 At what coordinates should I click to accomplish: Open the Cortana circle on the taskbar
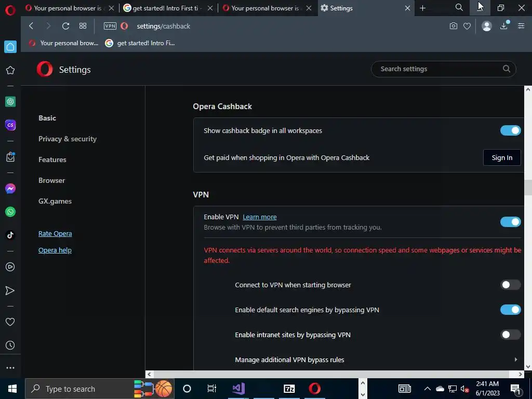[x=187, y=389]
